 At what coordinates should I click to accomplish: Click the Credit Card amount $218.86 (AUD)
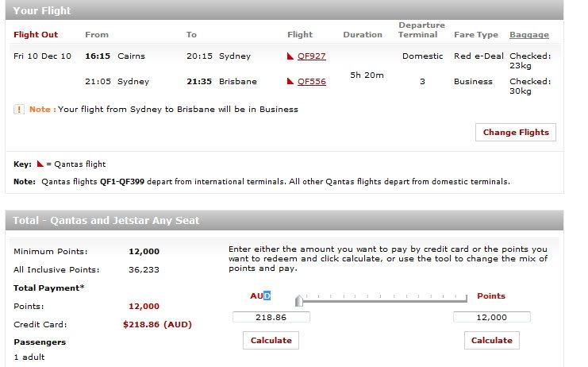[157, 324]
